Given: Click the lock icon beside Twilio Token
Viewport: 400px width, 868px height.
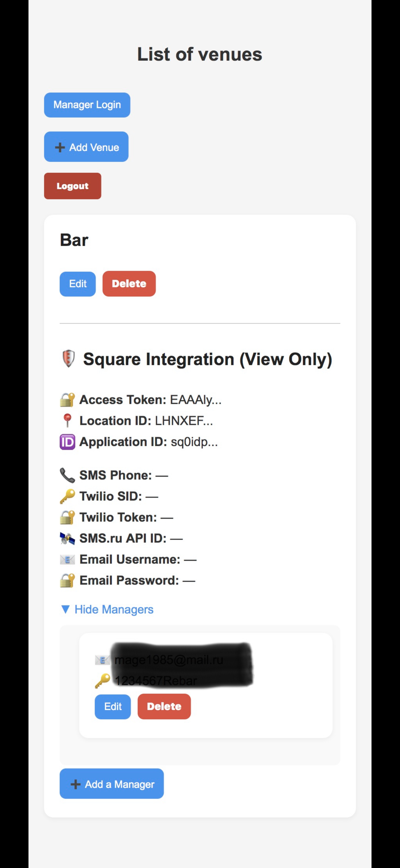Looking at the screenshot, I should (x=68, y=517).
